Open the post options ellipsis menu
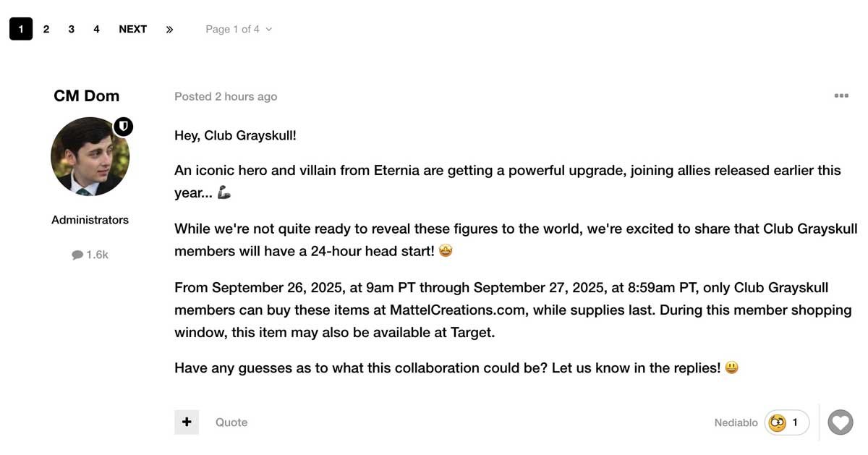Viewport: 868px width, 455px height. [841, 95]
